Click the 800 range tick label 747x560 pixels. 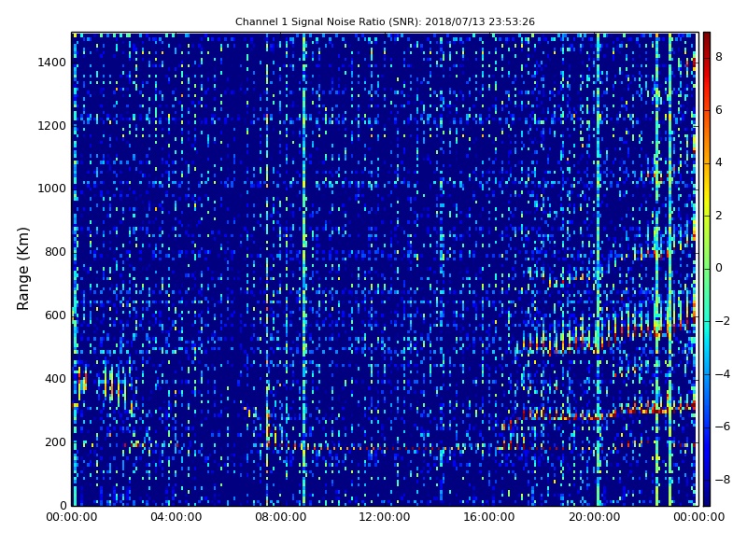coord(55,252)
